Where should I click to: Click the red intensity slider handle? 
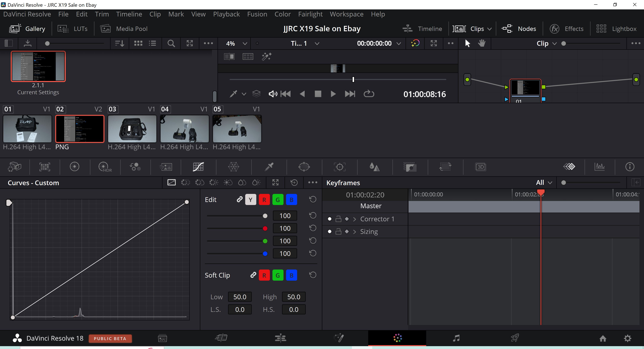tap(265, 229)
